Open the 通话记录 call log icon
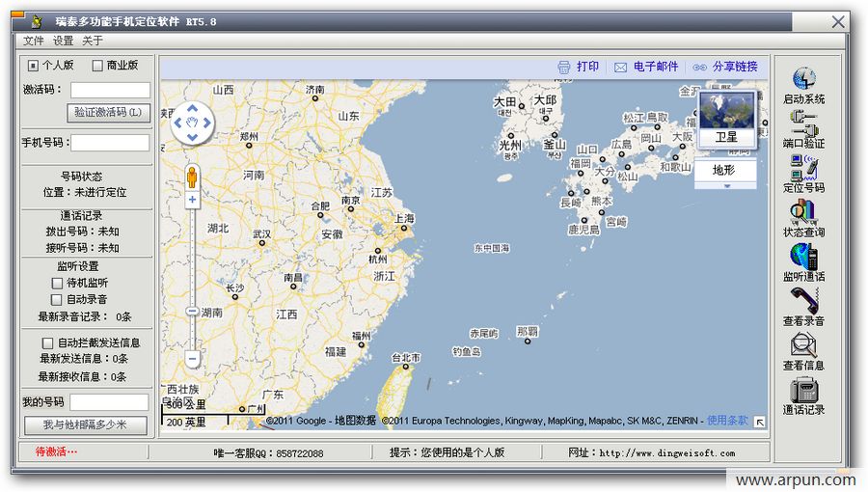This screenshot has width=868, height=492. pyautogui.click(x=803, y=390)
